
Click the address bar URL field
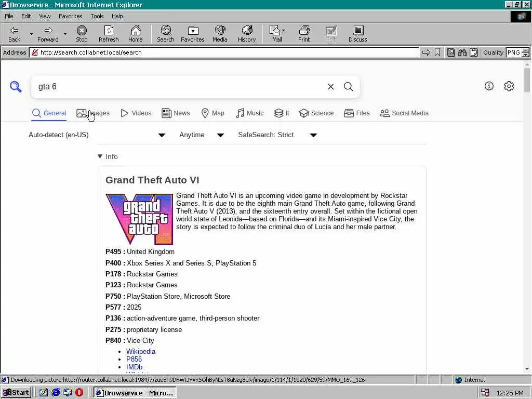(224, 52)
